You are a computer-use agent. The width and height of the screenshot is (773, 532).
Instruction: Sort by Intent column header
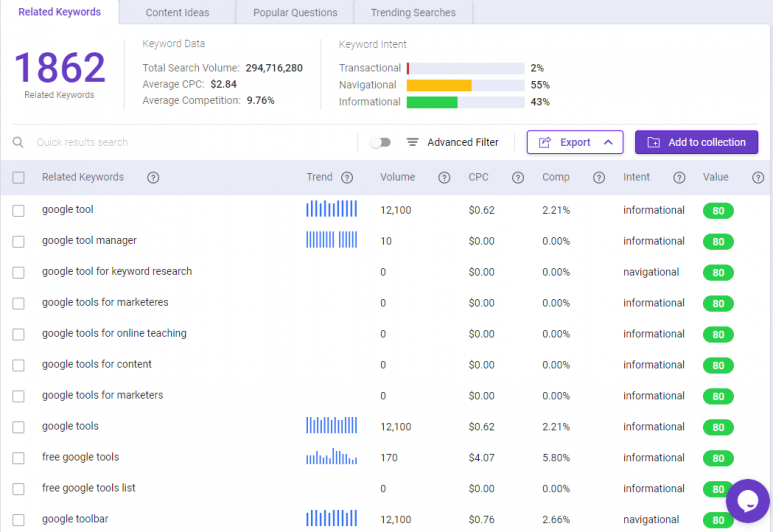[x=636, y=177]
